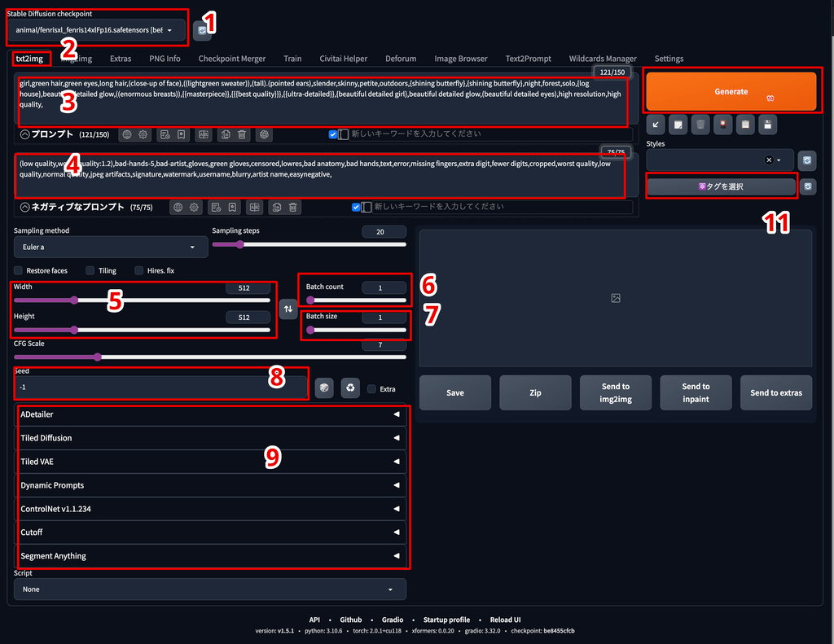The image size is (834, 644).
Task: Click the floppy disk save style icon
Action: [x=766, y=125]
